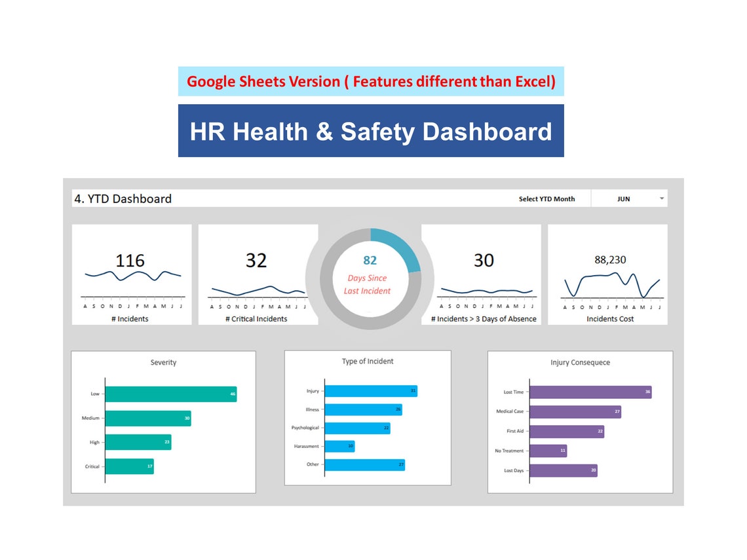Click the HR Health & Safety Dashboard banner
This screenshot has height=560, width=747.
pyautogui.click(x=370, y=132)
